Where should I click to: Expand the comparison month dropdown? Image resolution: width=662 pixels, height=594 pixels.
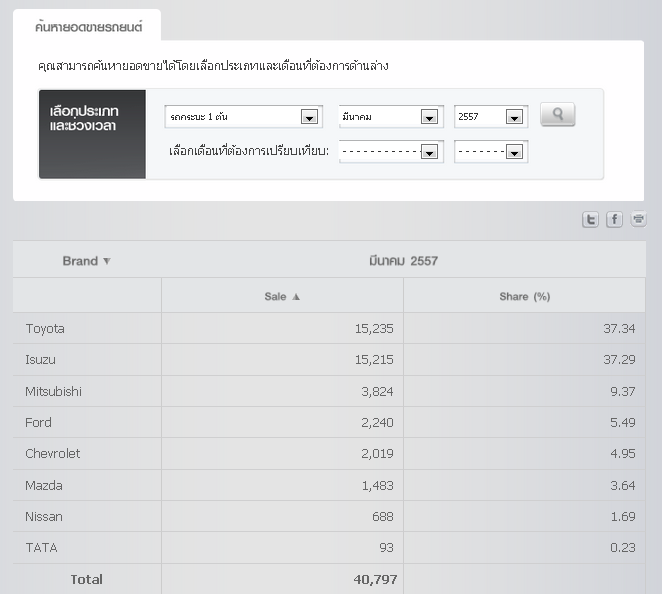point(429,152)
